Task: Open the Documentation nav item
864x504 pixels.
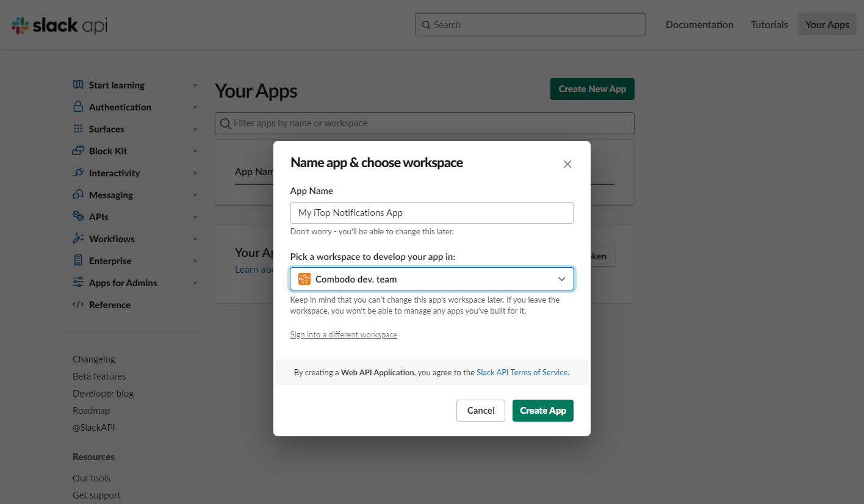Action: (x=699, y=24)
